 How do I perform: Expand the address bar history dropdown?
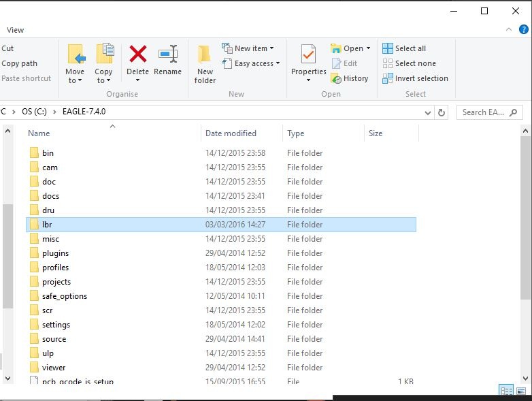point(428,113)
